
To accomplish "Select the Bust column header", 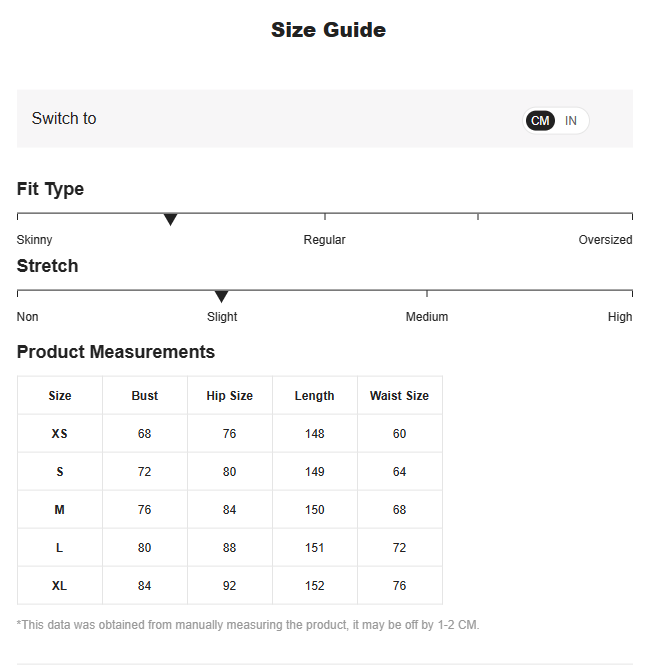I will tap(145, 396).
